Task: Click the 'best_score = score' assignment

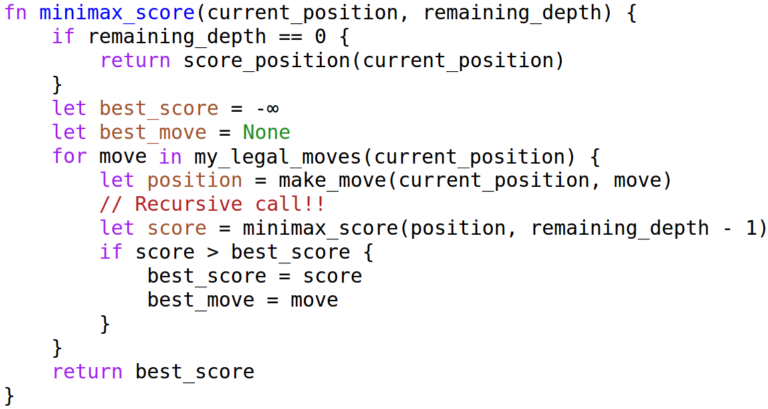Action: pyautogui.click(x=255, y=277)
